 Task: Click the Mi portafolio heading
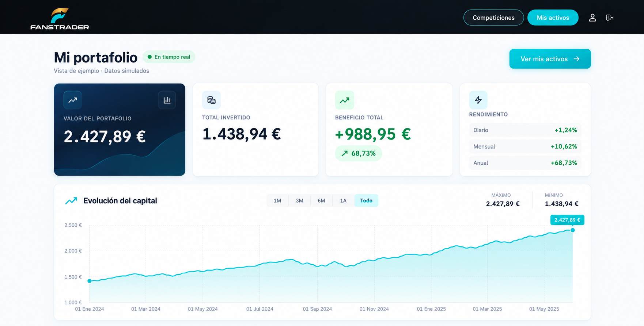[x=96, y=57]
